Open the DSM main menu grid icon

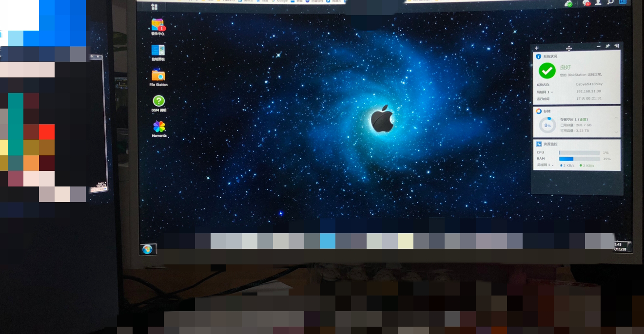155,6
